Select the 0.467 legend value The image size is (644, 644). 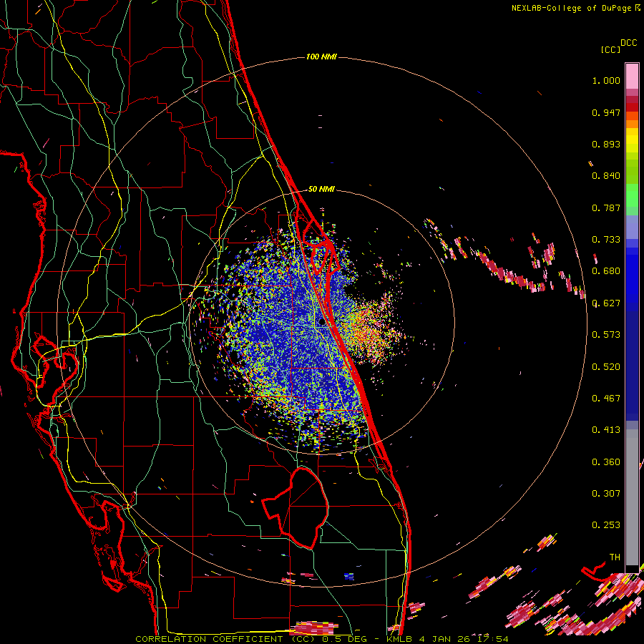coord(606,399)
